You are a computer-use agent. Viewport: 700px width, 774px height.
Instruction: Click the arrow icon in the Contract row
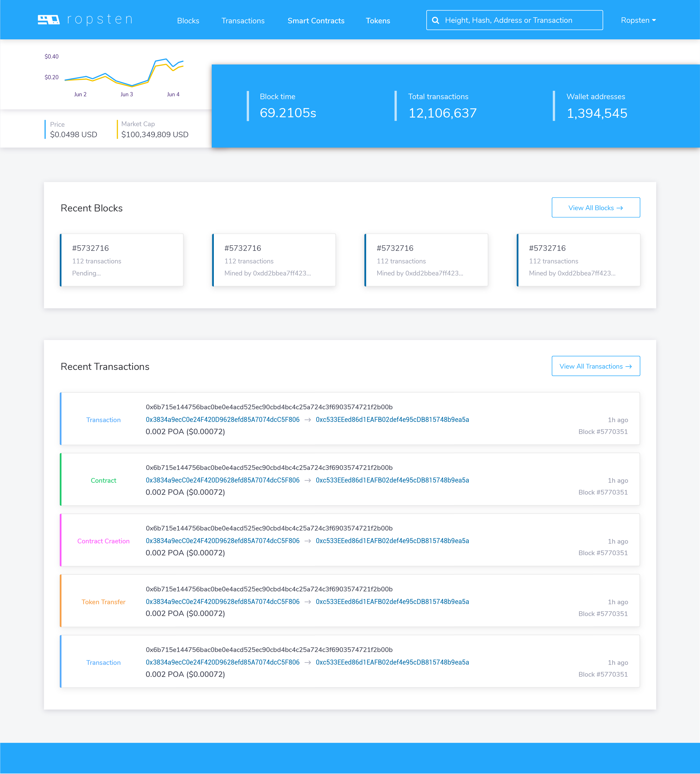(307, 480)
